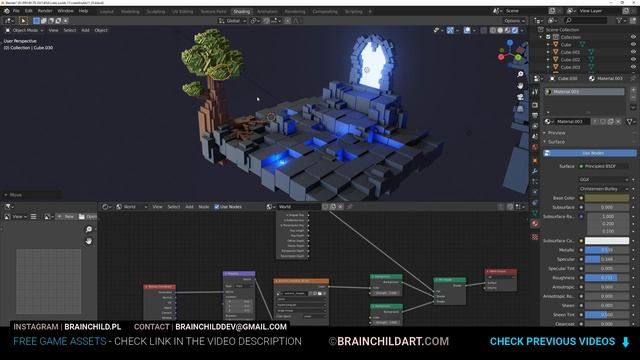The width and height of the screenshot is (640, 360).
Task: Click the outliner search field
Action: [x=586, y=20]
